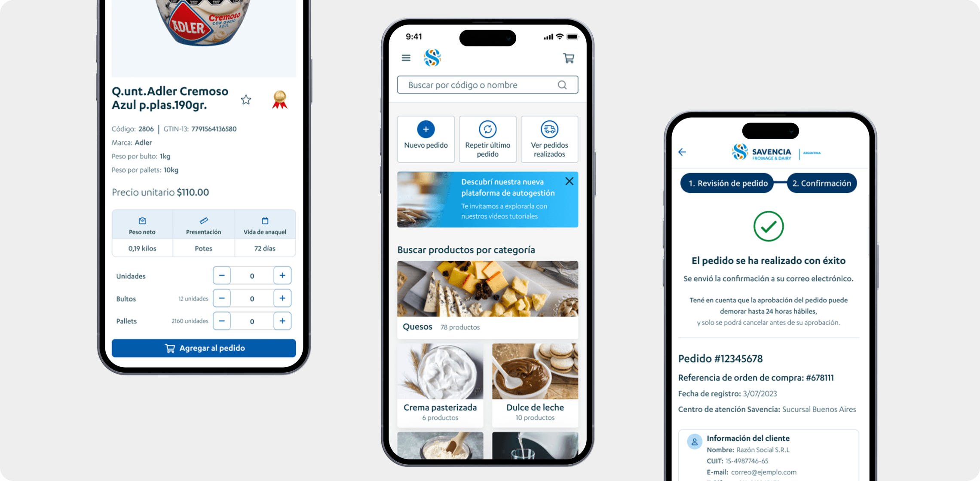Decrease Bultos quantity with minus stepper

222,298
